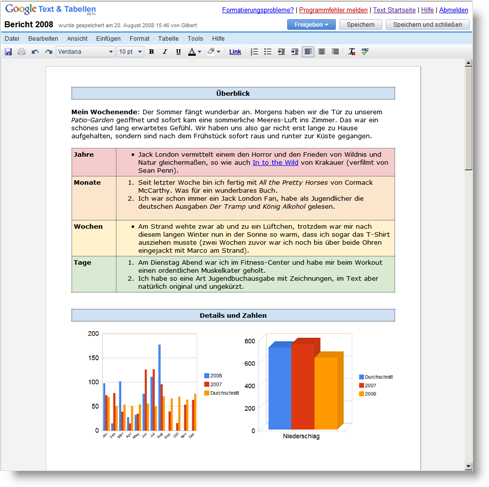The width and height of the screenshot is (489, 487).
Task: Select the monthly bar chart image
Action: (x=163, y=385)
